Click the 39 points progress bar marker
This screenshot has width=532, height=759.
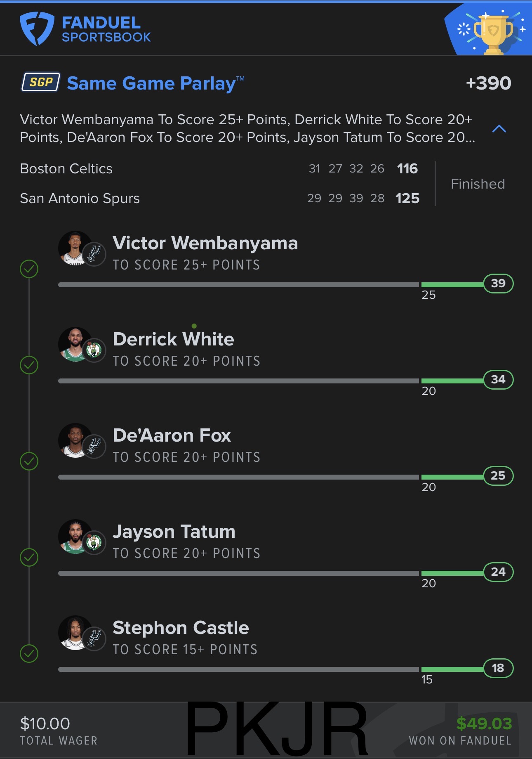[498, 284]
